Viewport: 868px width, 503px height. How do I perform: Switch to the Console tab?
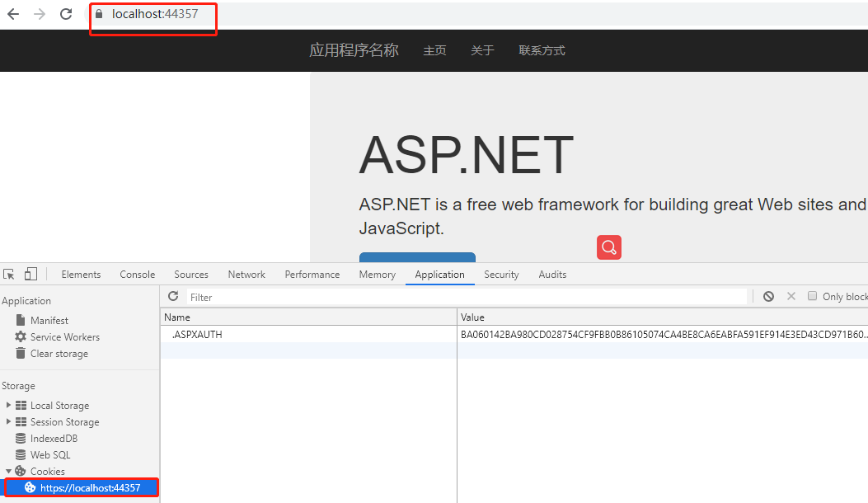(138, 275)
